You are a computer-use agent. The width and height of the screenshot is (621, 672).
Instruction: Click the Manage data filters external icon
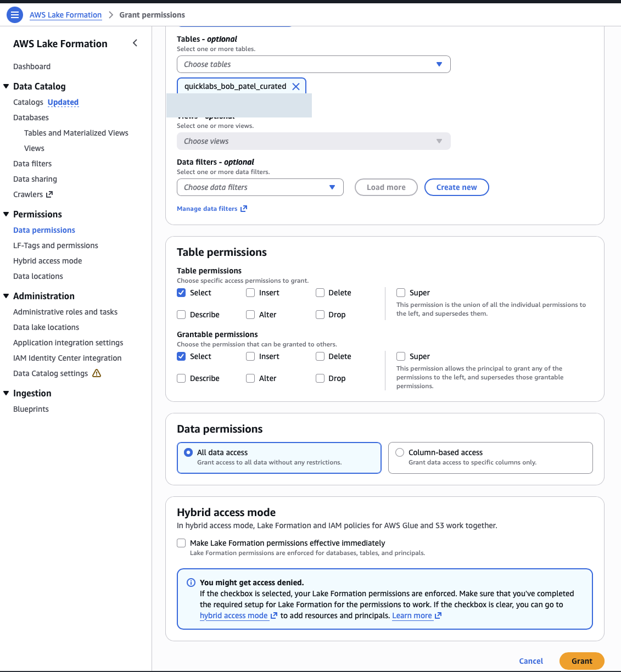[x=244, y=209]
